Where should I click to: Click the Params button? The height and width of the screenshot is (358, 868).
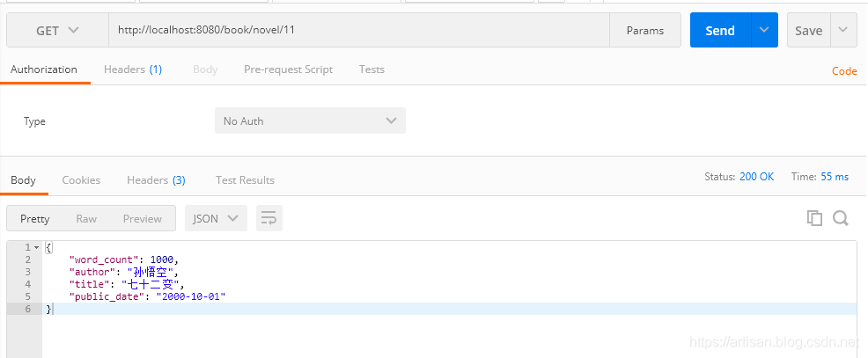(644, 31)
